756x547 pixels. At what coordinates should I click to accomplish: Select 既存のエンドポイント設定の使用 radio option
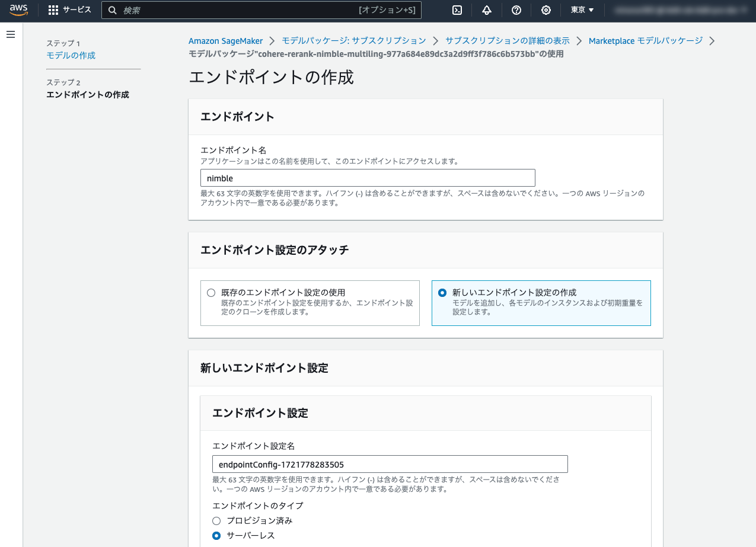pos(211,293)
